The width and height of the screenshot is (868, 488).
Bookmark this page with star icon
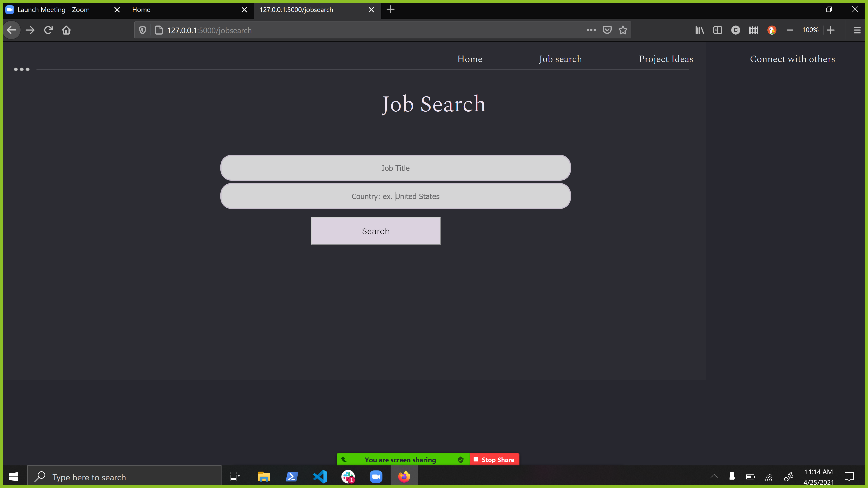(x=623, y=30)
